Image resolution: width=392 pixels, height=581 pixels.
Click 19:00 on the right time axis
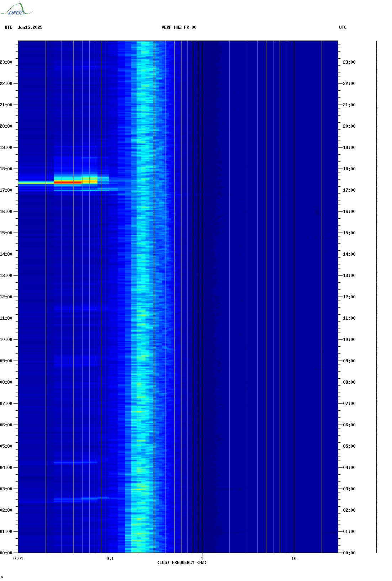(349, 148)
